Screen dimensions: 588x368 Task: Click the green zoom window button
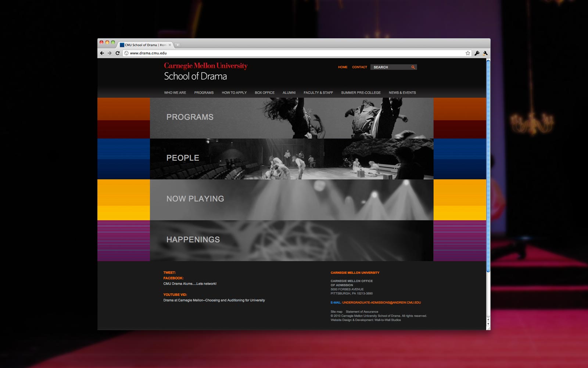(113, 42)
